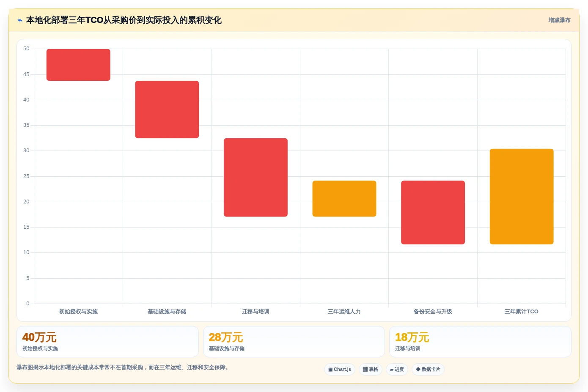Click the footer note starting with 瀑布图揭示
The image size is (588, 392).
pos(124,367)
